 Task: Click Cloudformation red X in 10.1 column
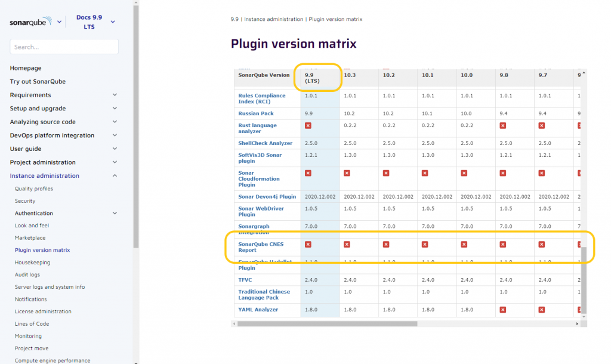point(425,173)
